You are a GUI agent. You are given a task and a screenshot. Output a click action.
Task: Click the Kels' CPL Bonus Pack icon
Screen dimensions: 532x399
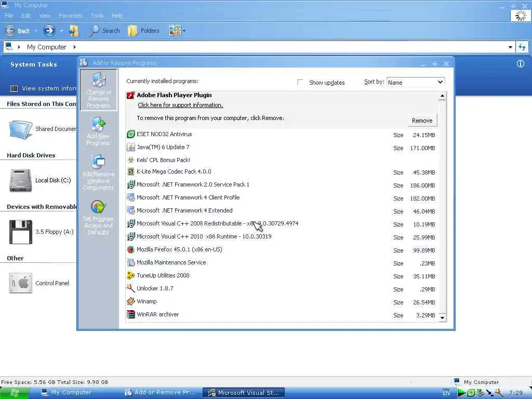[x=130, y=160]
